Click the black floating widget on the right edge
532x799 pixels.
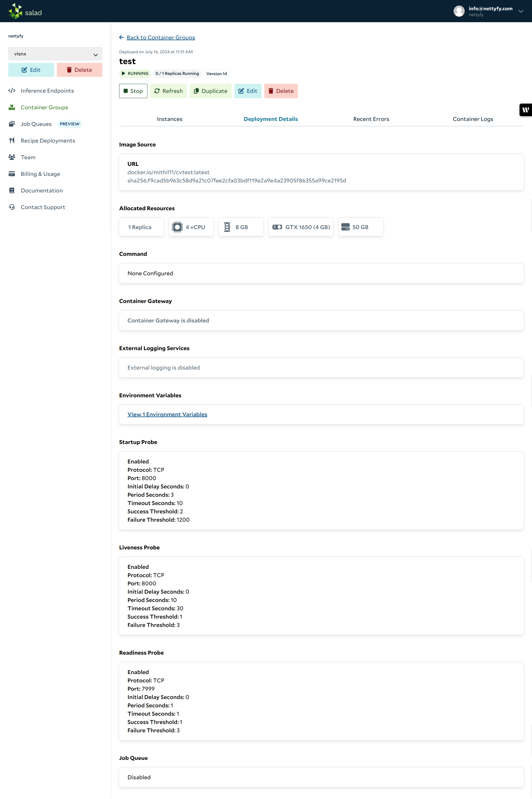(525, 110)
